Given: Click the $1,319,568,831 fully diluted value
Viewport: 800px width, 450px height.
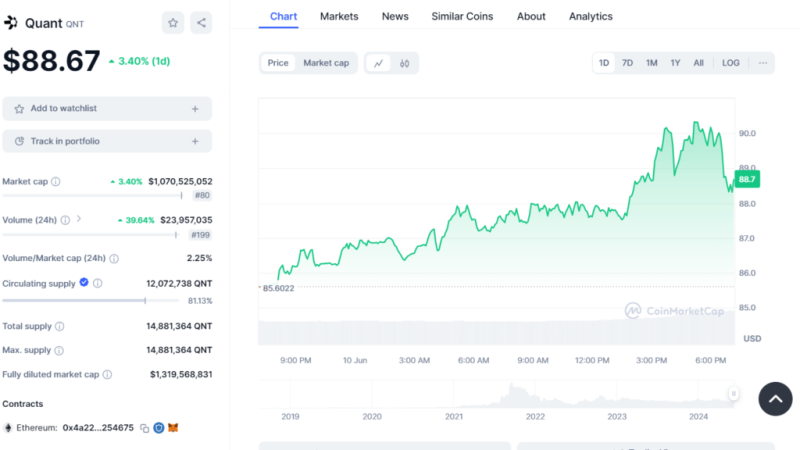Looking at the screenshot, I should click(x=181, y=374).
